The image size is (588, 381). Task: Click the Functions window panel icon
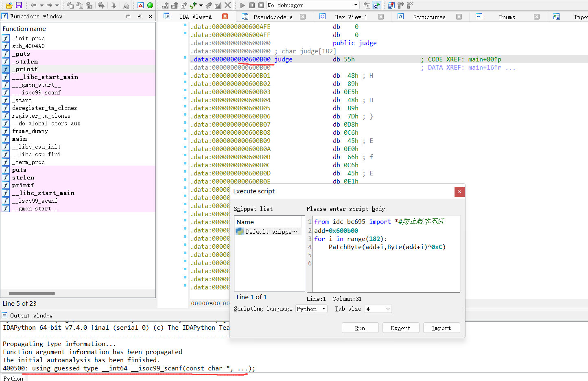pyautogui.click(x=4, y=16)
